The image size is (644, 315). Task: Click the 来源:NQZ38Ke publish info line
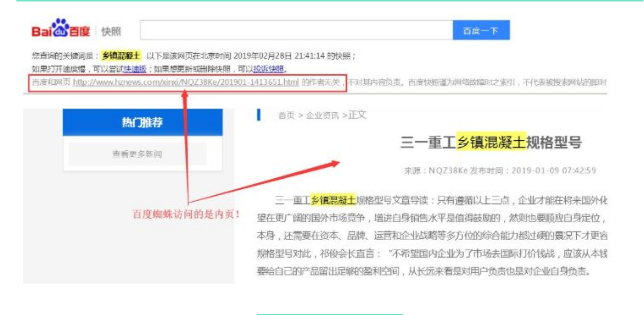(500, 171)
